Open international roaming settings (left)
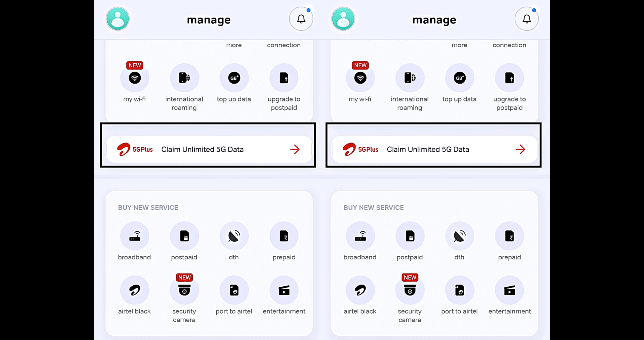644x340 pixels. (184, 78)
